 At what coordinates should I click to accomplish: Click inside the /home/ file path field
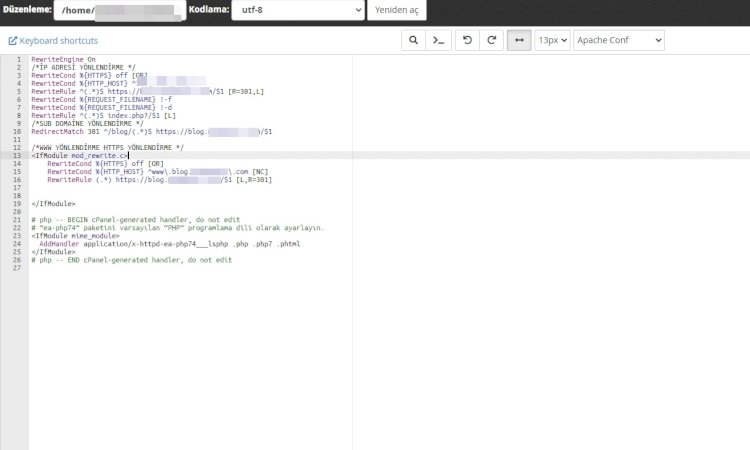coord(120,10)
